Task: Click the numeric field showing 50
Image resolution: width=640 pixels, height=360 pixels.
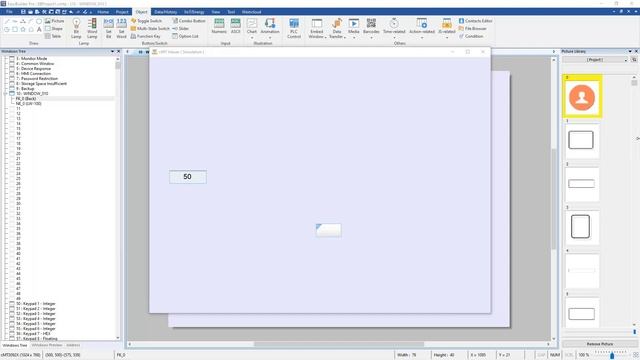Action: pos(188,177)
